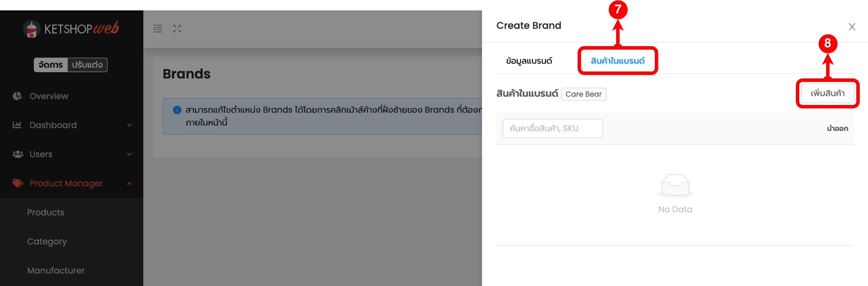The width and height of the screenshot is (868, 286).
Task: Click the Users group icon
Action: click(x=18, y=154)
